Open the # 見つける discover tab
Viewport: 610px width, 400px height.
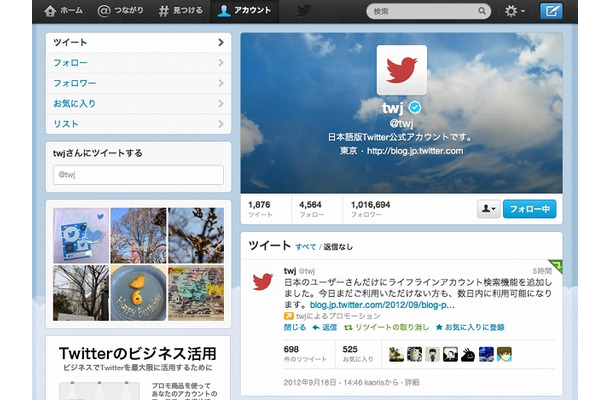point(181,11)
